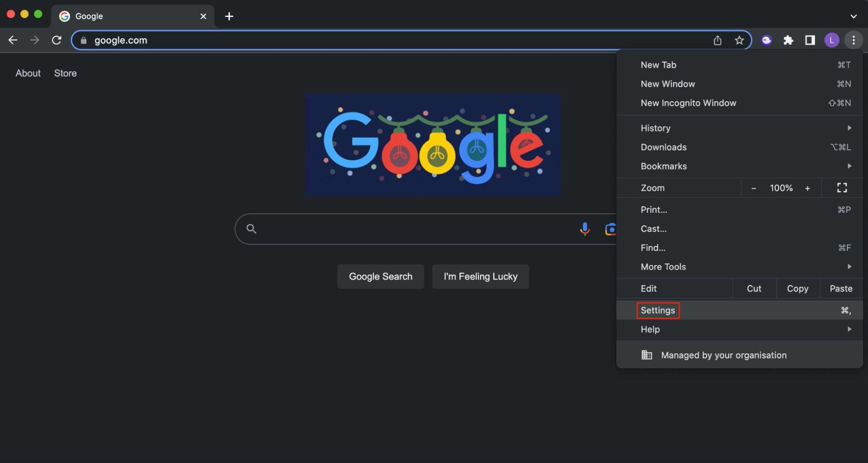Expand the Help submenu
The width and height of the screenshot is (868, 463).
[739, 329]
